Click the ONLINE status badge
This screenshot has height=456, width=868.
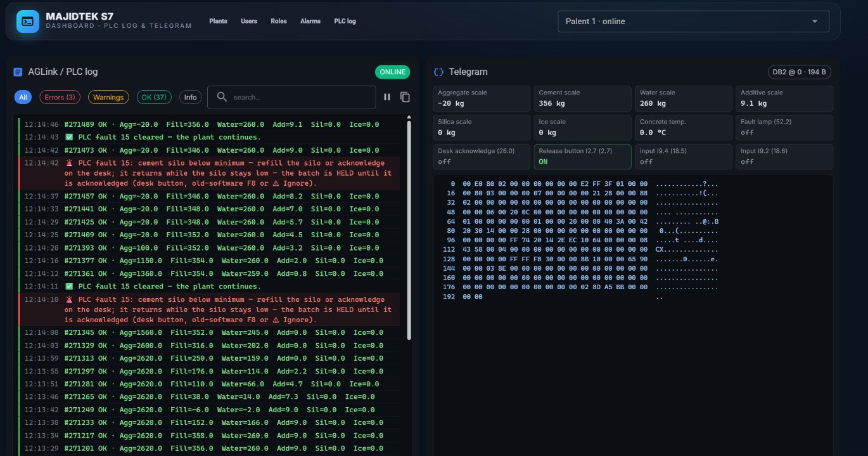pos(393,72)
